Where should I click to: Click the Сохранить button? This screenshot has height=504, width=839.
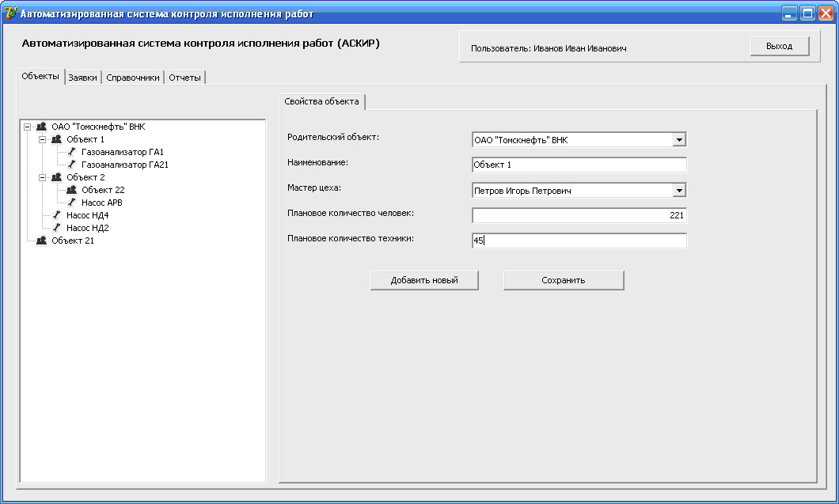pos(564,281)
